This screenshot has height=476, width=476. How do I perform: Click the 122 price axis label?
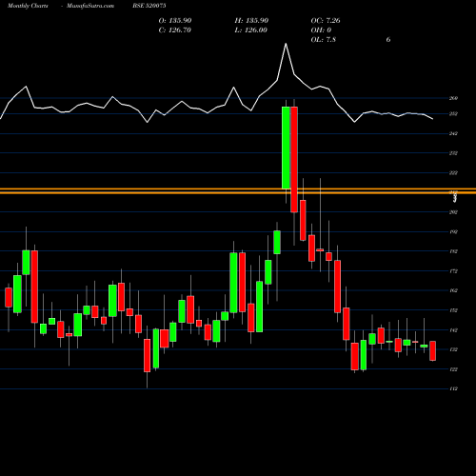click(453, 369)
